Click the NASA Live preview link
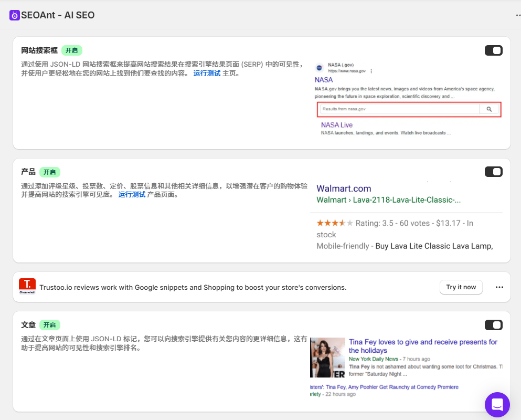 pyautogui.click(x=336, y=125)
